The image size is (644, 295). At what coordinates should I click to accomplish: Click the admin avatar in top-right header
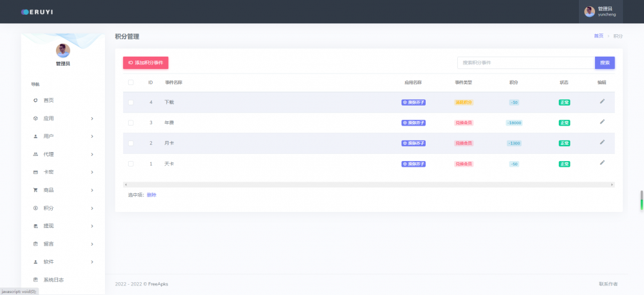589,12
